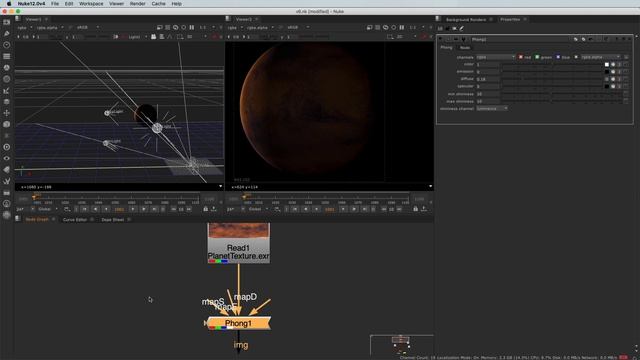Click the proxy mode icon in Viewer1 toolbar
Image resolution: width=640 pixels, height=360 pixels.
coord(160,27)
